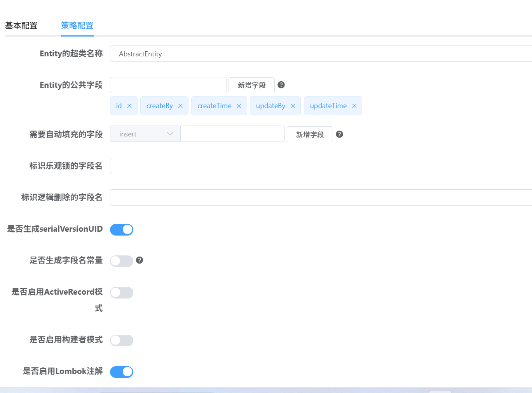Image resolution: width=532 pixels, height=393 pixels.
Task: Select the 策略配置 tab
Action: (77, 25)
